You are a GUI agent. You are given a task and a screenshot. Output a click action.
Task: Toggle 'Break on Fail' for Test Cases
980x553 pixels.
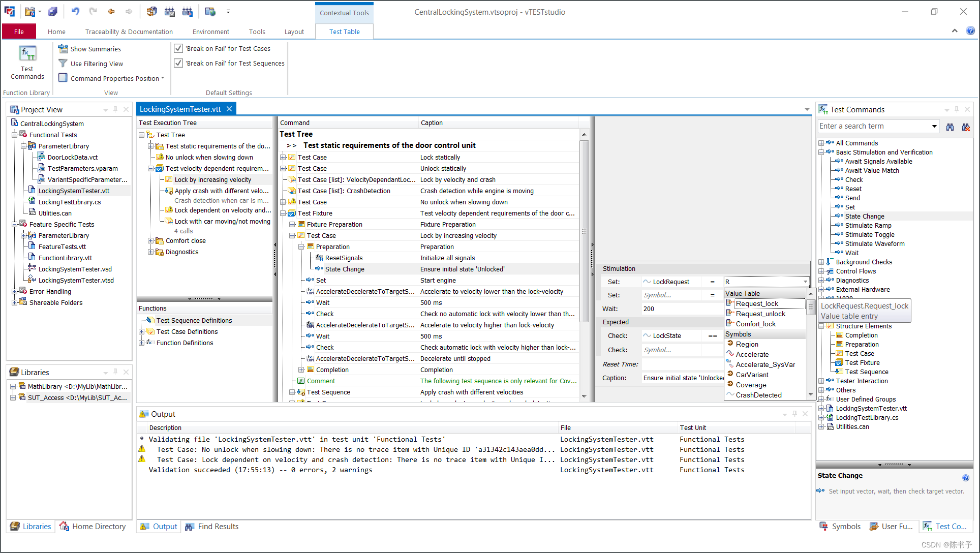[178, 48]
